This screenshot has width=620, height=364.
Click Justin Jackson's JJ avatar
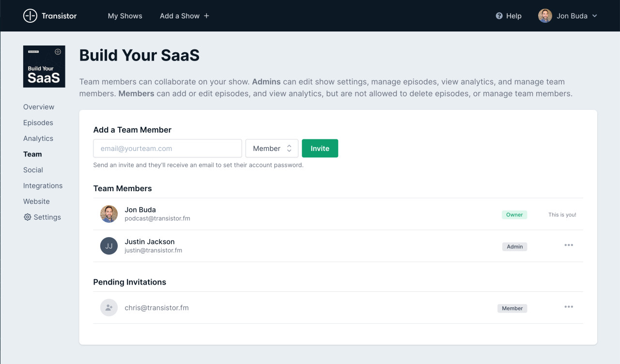pyautogui.click(x=108, y=246)
